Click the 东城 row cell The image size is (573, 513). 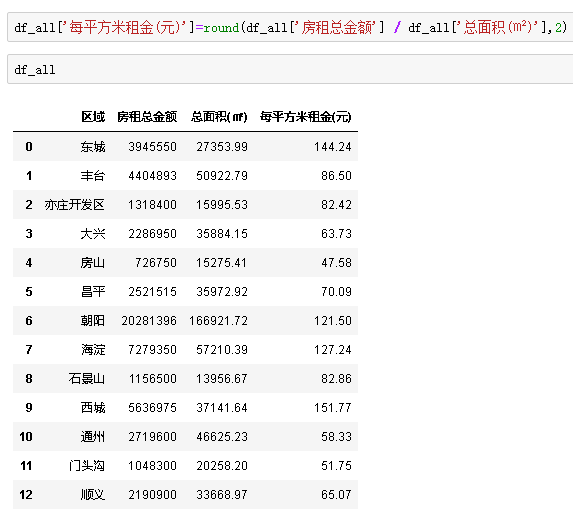click(x=93, y=147)
